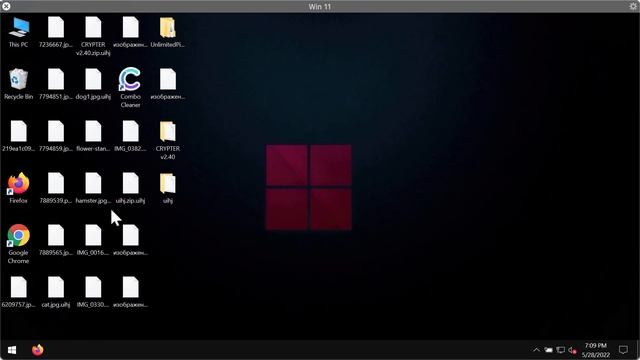Open the Recycle Bin
This screenshot has height=360, width=640.
point(18,84)
